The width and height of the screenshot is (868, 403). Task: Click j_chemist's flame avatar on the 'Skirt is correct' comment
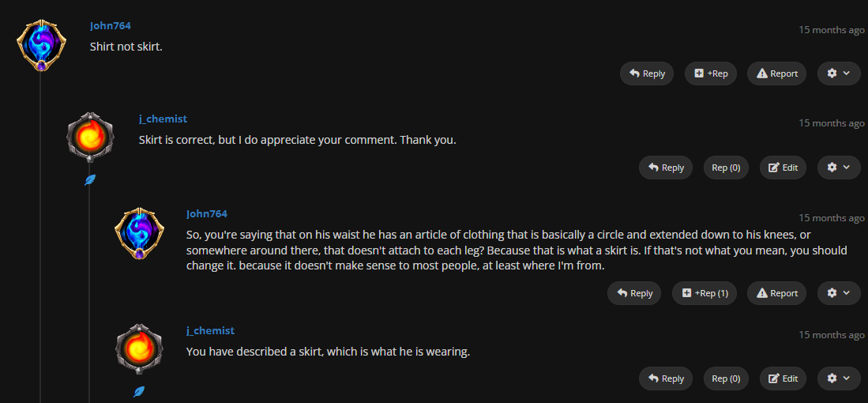click(90, 137)
